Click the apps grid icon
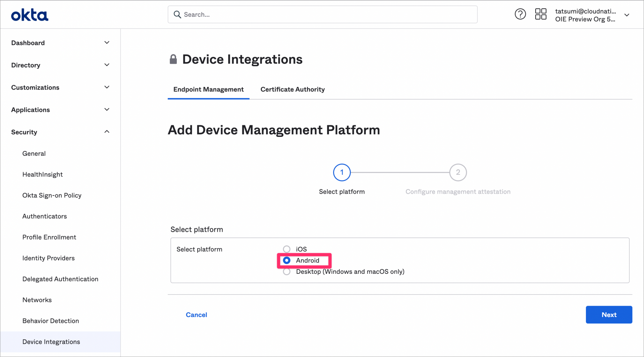Viewport: 644px width, 357px height. click(x=540, y=14)
